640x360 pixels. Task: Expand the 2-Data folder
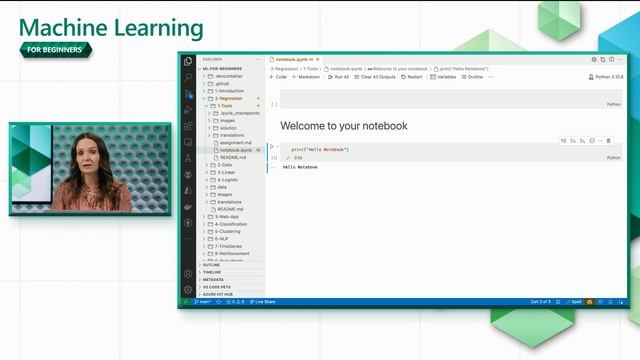tap(220, 165)
